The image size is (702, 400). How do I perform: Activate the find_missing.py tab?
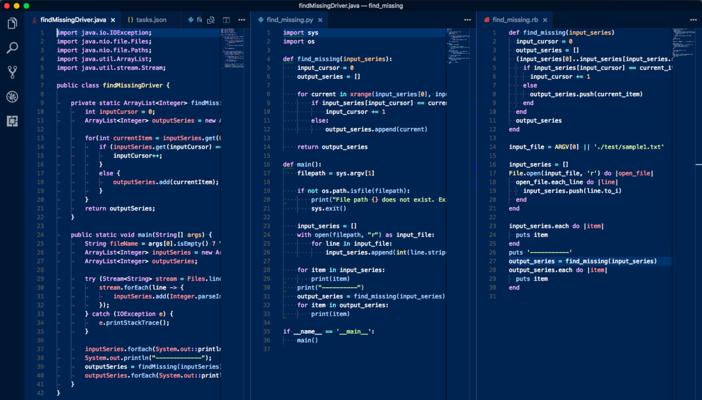[289, 20]
